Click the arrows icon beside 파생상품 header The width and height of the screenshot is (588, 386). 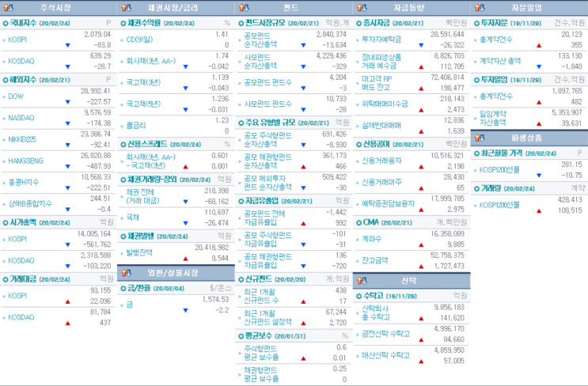[480, 138]
